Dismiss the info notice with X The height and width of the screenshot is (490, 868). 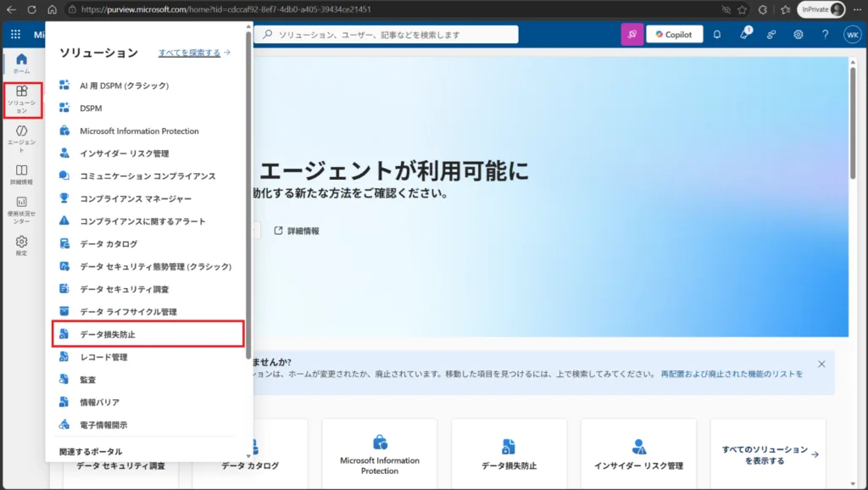pos(821,364)
